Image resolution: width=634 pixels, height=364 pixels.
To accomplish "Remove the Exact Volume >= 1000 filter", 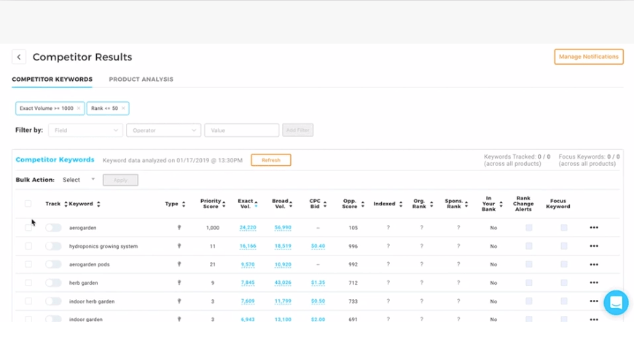I will click(79, 108).
